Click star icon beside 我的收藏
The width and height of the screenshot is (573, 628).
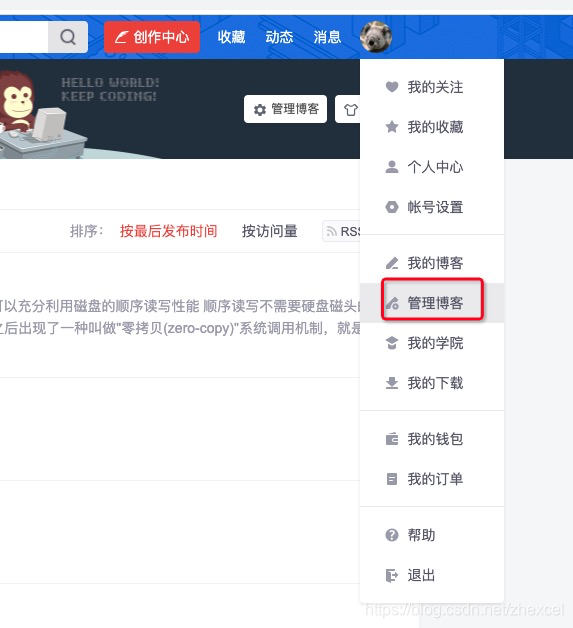coord(392,127)
